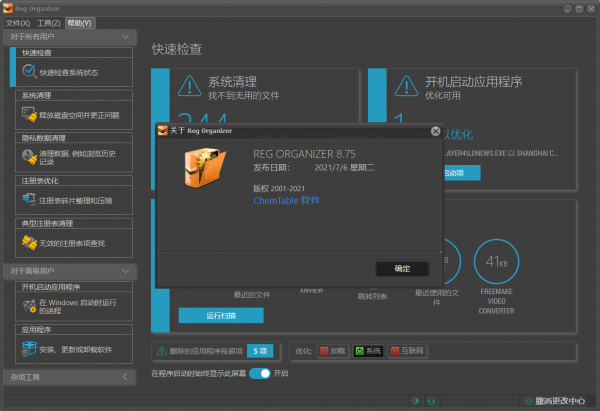Click the 开机启动应用程序 gear icon in sidebar
The image size is (600, 411).
pos(29,306)
